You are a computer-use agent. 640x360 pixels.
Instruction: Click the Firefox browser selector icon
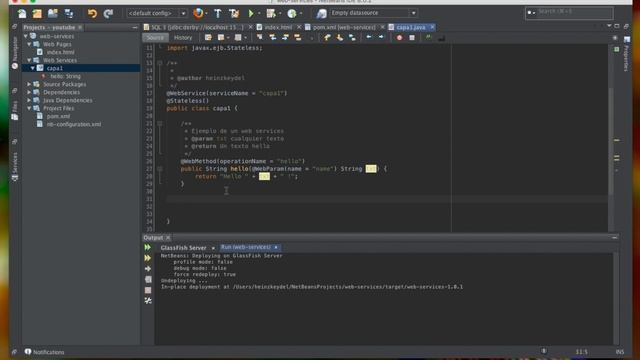pos(198,13)
